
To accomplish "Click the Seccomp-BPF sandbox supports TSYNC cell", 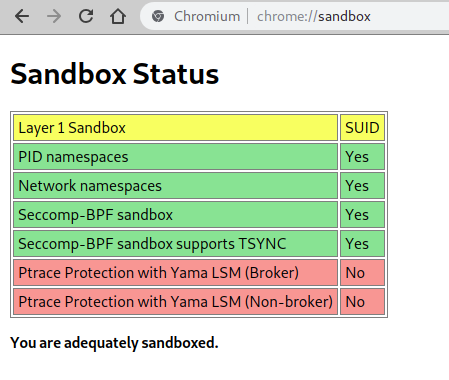I will pos(176,244).
